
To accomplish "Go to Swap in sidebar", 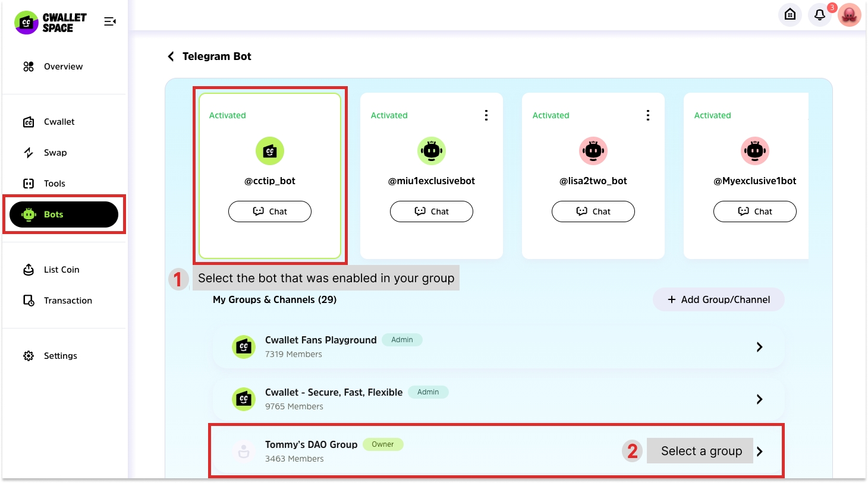I will [x=55, y=153].
